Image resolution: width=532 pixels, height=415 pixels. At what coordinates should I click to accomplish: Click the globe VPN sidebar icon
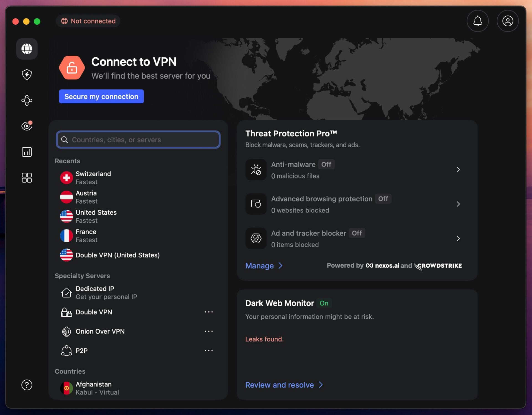pyautogui.click(x=27, y=49)
